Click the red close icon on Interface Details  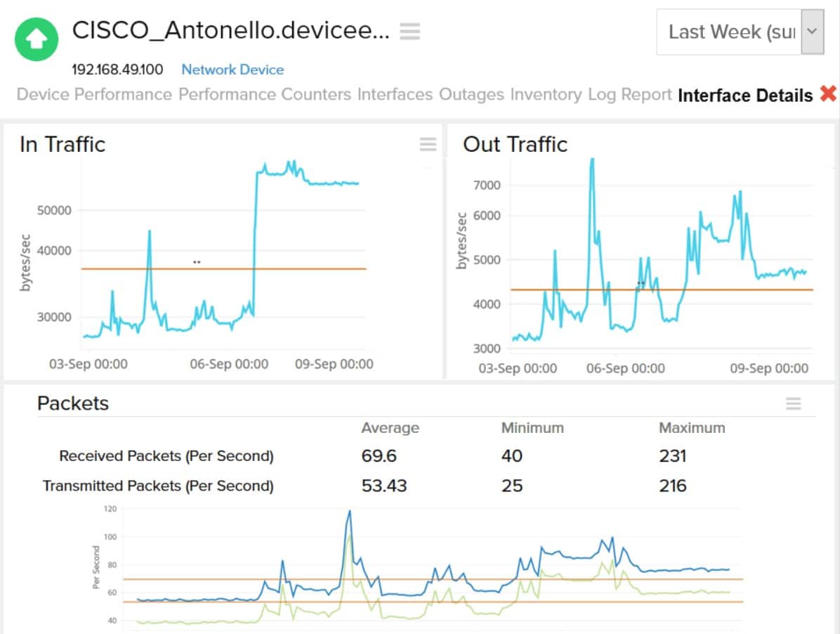[x=828, y=94]
